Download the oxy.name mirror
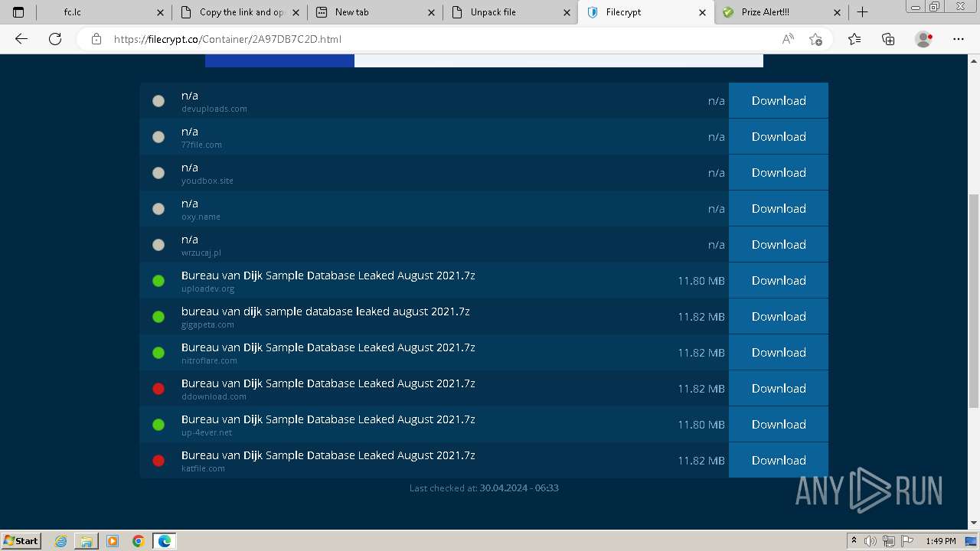The height and width of the screenshot is (551, 980). (x=779, y=208)
